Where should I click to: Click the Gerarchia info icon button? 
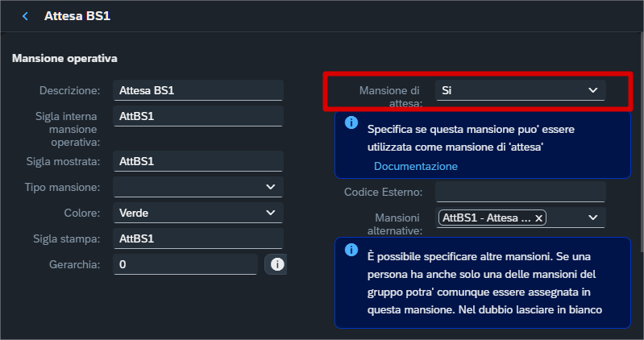(276, 264)
